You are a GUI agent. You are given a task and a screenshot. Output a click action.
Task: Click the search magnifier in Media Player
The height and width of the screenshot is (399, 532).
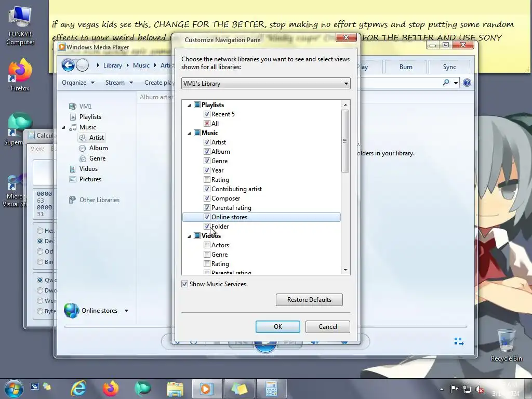coord(446,83)
